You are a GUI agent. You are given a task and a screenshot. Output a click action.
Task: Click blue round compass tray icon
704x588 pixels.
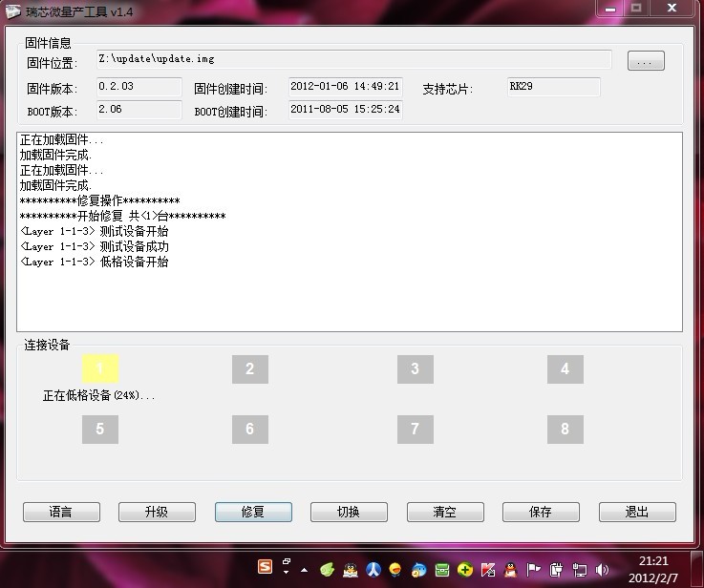tap(373, 570)
